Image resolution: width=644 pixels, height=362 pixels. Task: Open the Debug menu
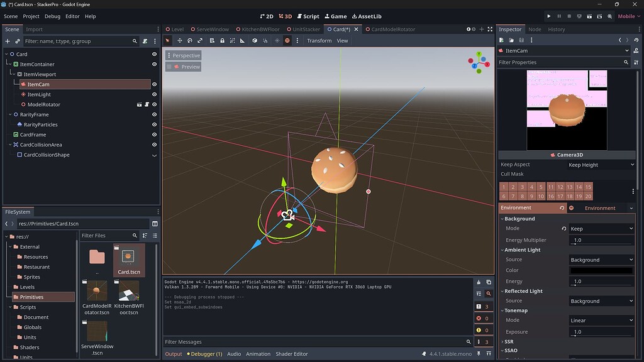click(x=52, y=16)
